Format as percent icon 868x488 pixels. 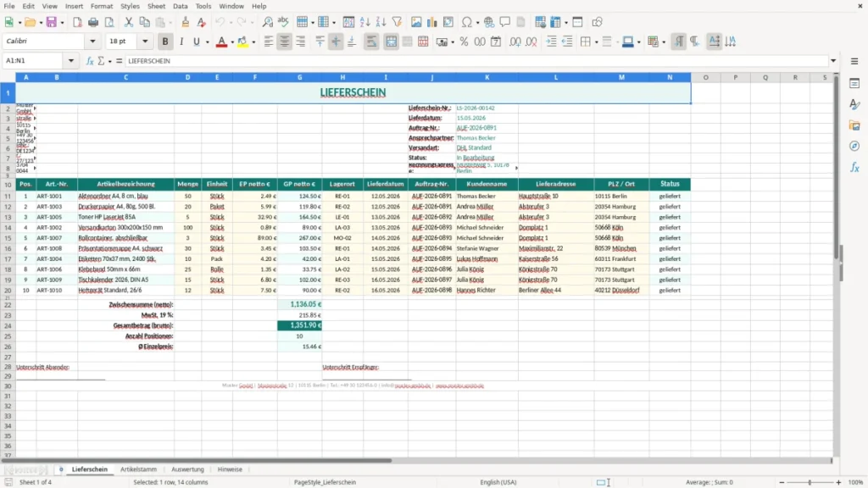(x=464, y=42)
